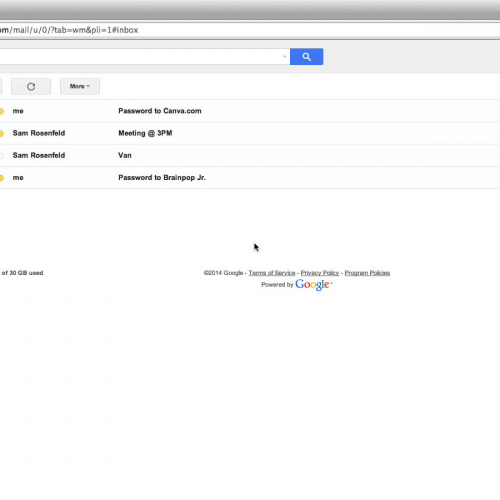Open email Meeting @ 3PM
Image resolution: width=500 pixels, height=500 pixels.
pyautogui.click(x=145, y=133)
